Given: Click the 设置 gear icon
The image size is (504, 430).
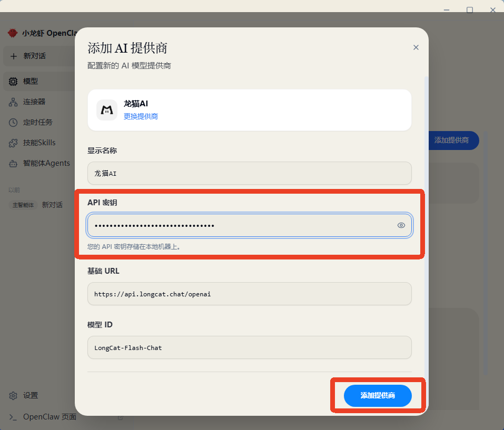Looking at the screenshot, I should 13,396.
